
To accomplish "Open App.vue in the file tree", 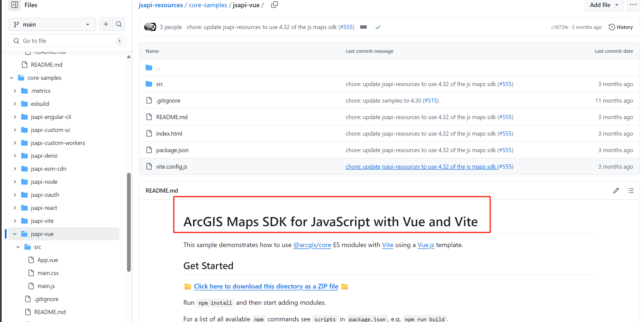I will tap(47, 260).
